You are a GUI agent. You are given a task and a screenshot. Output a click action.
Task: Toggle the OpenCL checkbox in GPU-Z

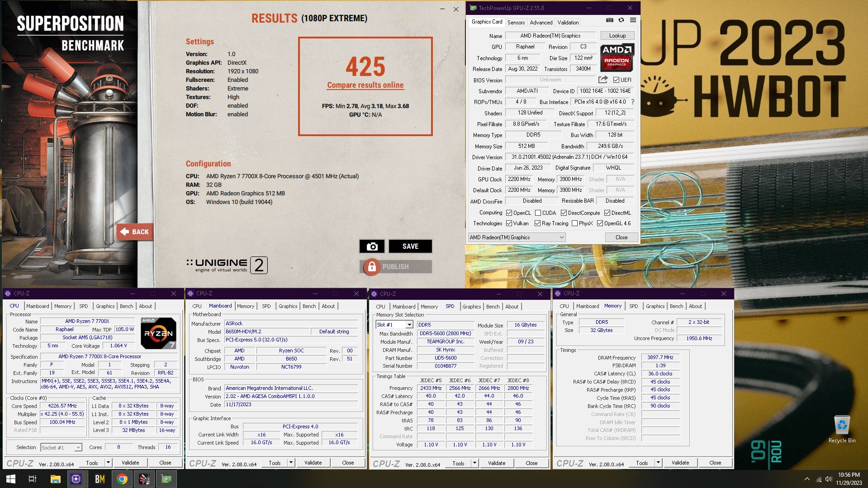click(509, 213)
